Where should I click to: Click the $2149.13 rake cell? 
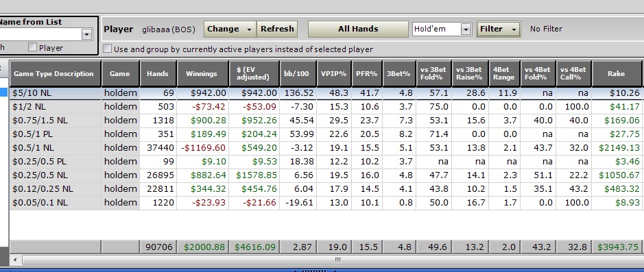point(617,148)
